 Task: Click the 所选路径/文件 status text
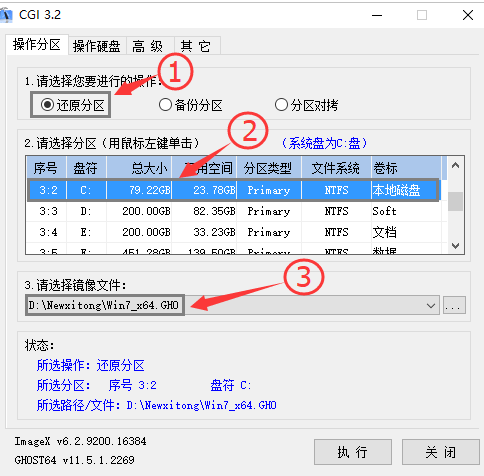point(156,405)
